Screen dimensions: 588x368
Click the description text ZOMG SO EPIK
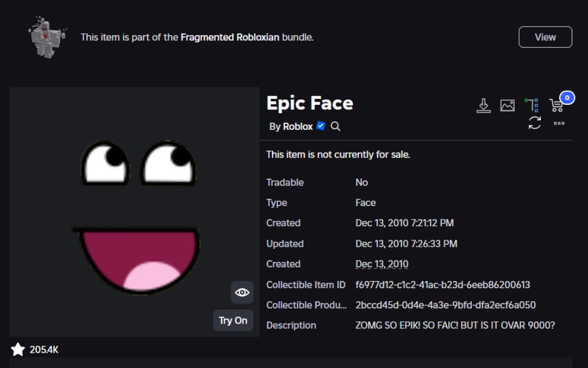455,325
